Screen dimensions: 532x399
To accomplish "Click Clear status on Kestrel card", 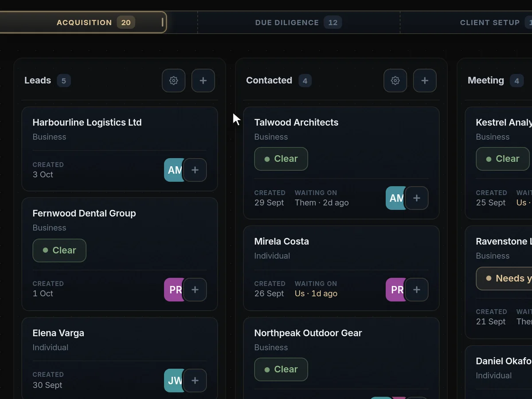I will 503,159.
